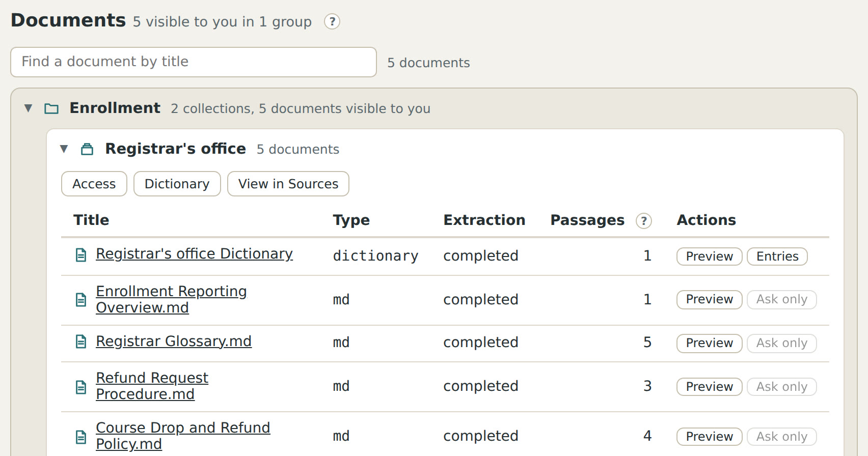Click the 'dictionary' type cell
This screenshot has width=868, height=456.
pyautogui.click(x=376, y=256)
